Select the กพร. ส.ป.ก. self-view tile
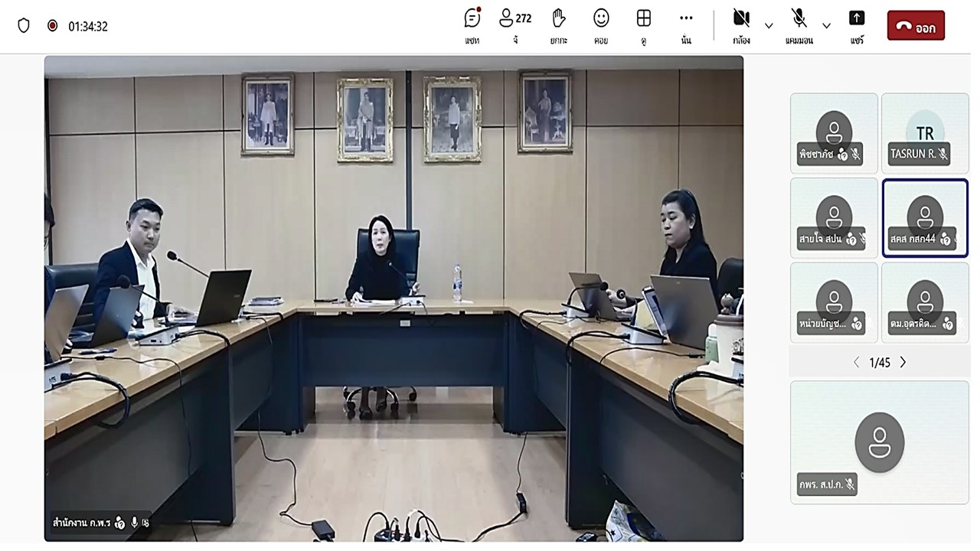The width and height of the screenshot is (980, 551). click(879, 442)
